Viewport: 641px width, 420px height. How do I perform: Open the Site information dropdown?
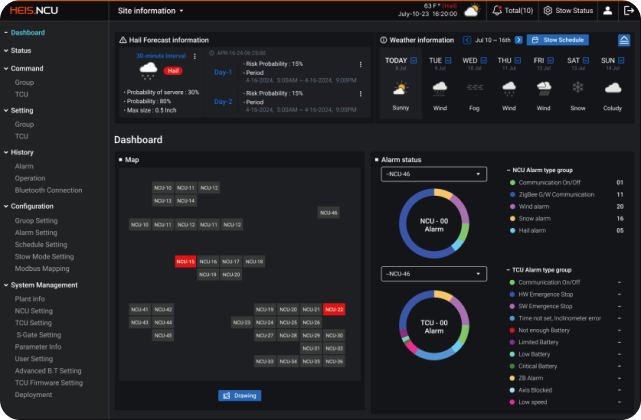[151, 11]
